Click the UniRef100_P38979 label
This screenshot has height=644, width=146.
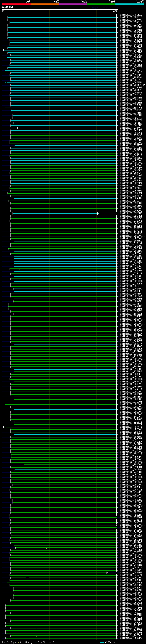(x=131, y=228)
